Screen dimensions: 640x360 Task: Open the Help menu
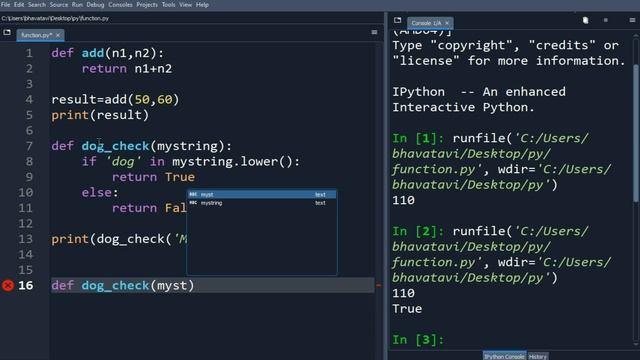[x=202, y=4]
